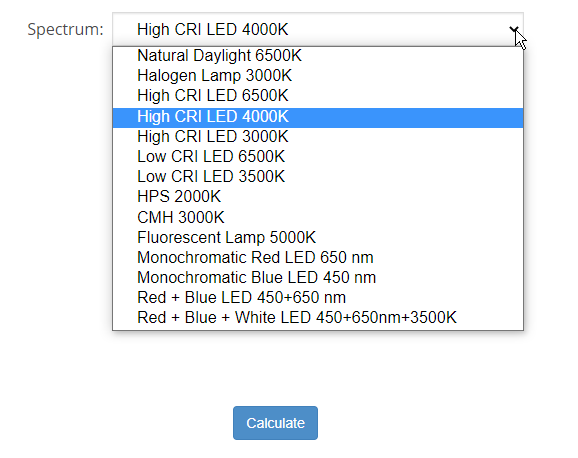Click the Calculate button
This screenshot has height=458, width=578.
click(x=275, y=423)
